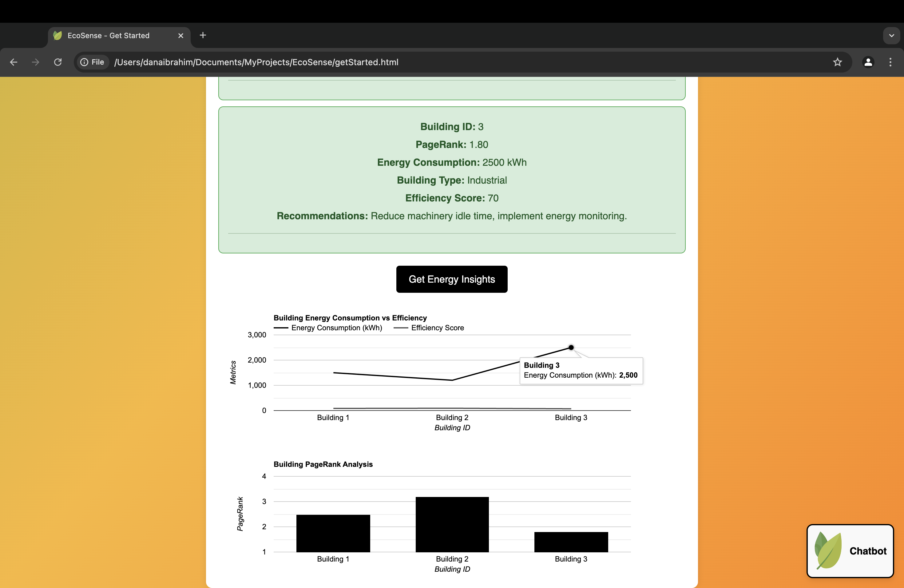Click the Building 1 PageRank bar
Screen dimensions: 904x588
(333, 533)
